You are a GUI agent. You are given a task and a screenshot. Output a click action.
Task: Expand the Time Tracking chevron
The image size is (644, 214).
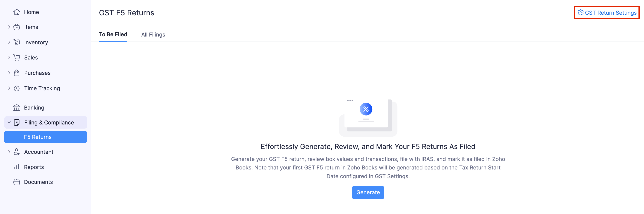[9, 88]
